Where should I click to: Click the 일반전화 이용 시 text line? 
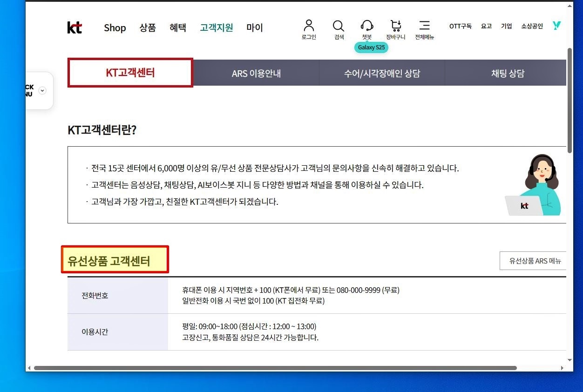click(x=253, y=301)
